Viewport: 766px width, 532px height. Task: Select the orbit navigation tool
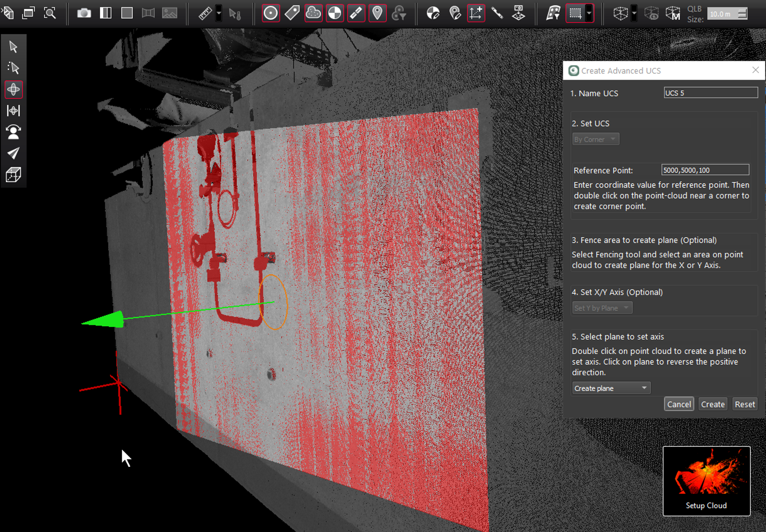coord(14,90)
